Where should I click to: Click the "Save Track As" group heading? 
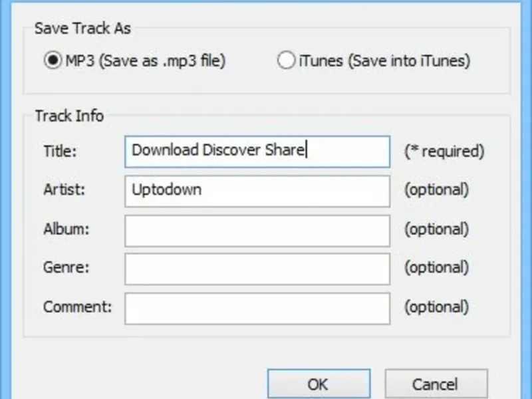point(82,28)
